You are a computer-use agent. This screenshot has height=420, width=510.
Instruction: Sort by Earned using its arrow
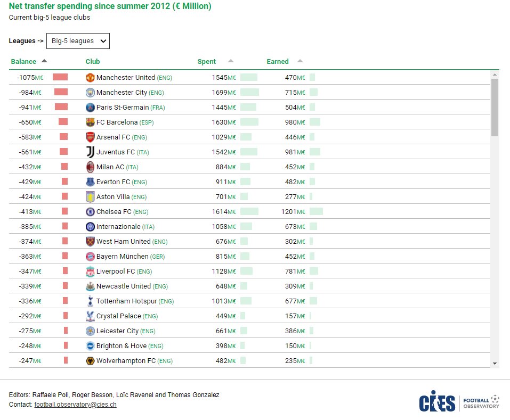pyautogui.click(x=300, y=61)
